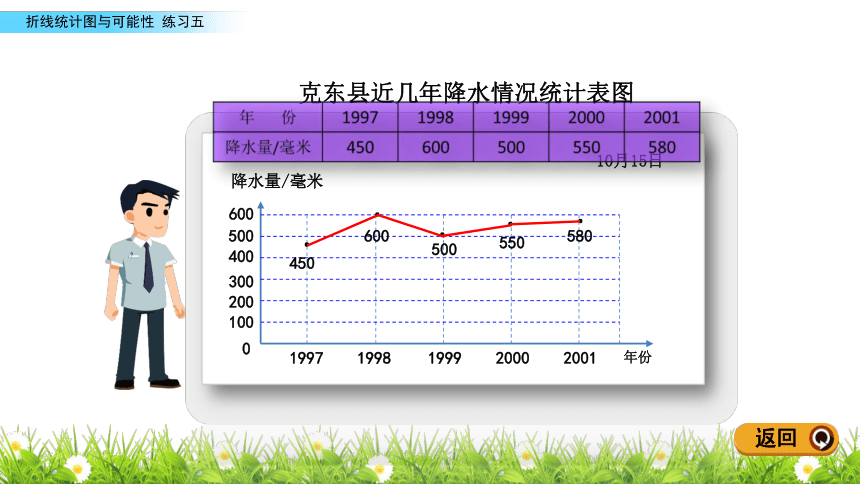
Task: Click y-axis tick label 100
Action: (241, 322)
